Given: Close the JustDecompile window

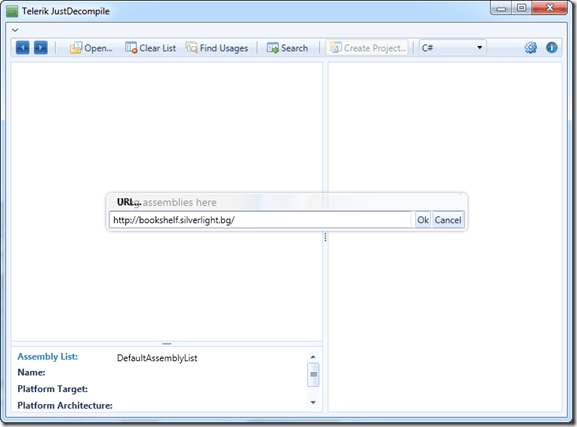Looking at the screenshot, I should (x=549, y=8).
